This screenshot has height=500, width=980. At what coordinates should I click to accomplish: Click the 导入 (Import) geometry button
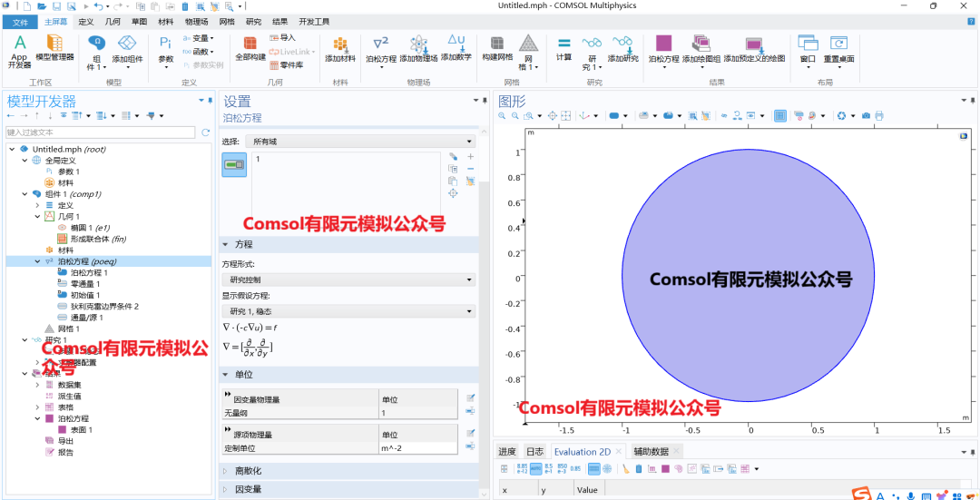282,38
